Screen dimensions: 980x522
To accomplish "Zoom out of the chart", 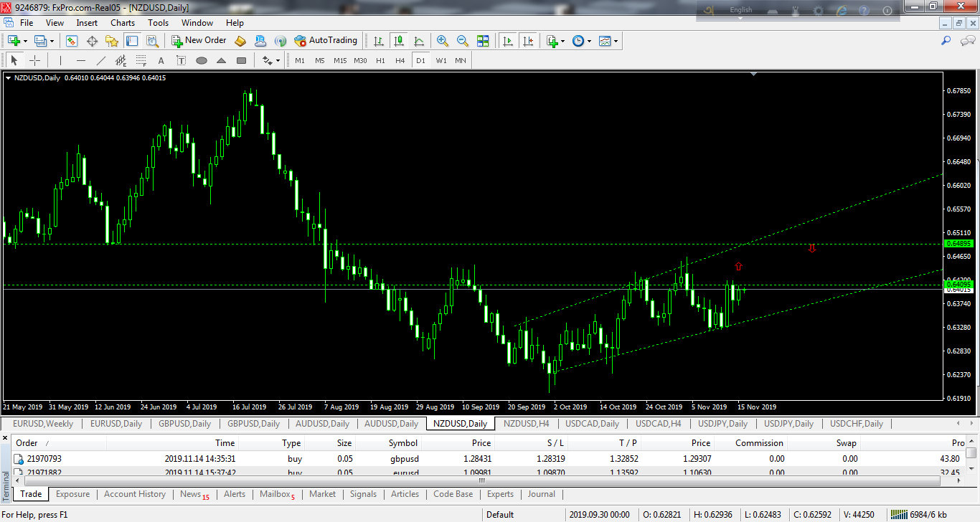I will click(x=463, y=41).
